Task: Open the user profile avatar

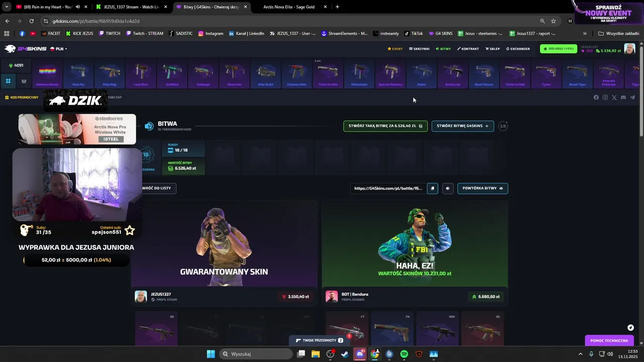Action: pyautogui.click(x=629, y=49)
